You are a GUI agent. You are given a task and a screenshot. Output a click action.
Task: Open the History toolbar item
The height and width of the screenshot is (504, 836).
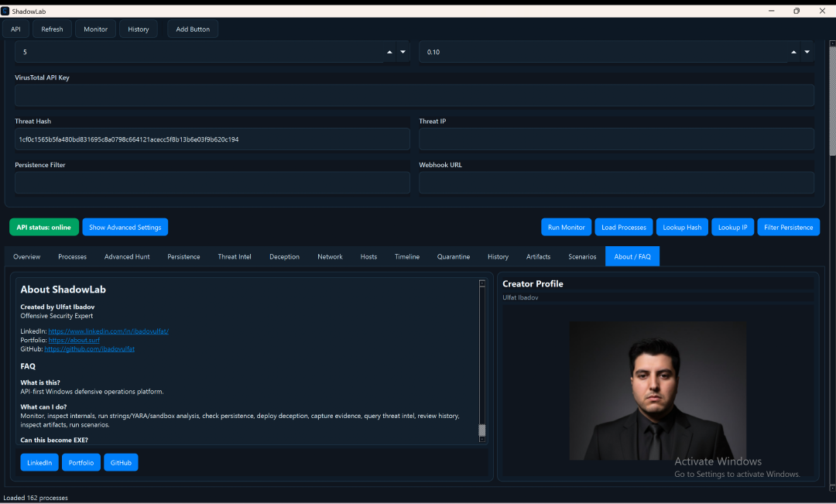coord(139,29)
